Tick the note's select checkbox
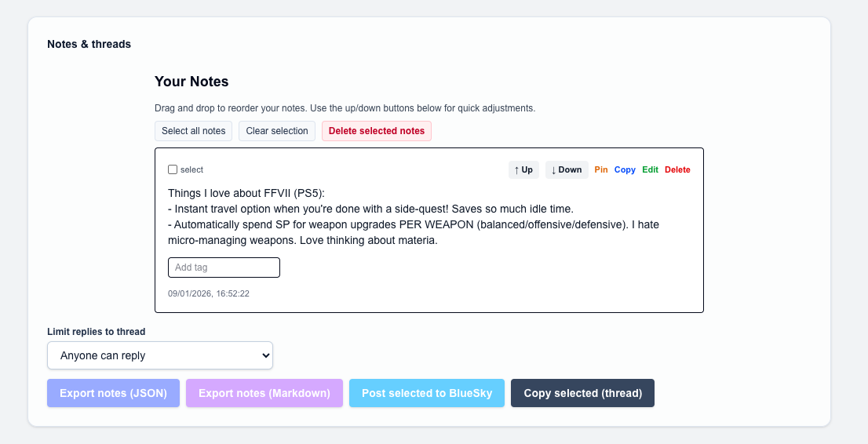The image size is (868, 444). [x=173, y=169]
